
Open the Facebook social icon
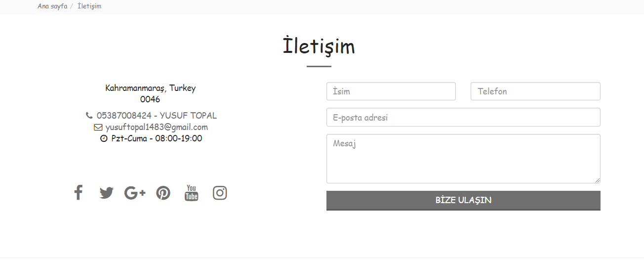click(x=78, y=192)
